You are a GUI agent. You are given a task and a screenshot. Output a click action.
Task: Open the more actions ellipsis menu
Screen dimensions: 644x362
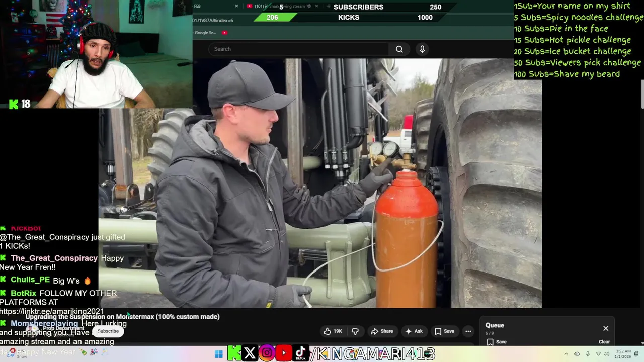[468, 331]
